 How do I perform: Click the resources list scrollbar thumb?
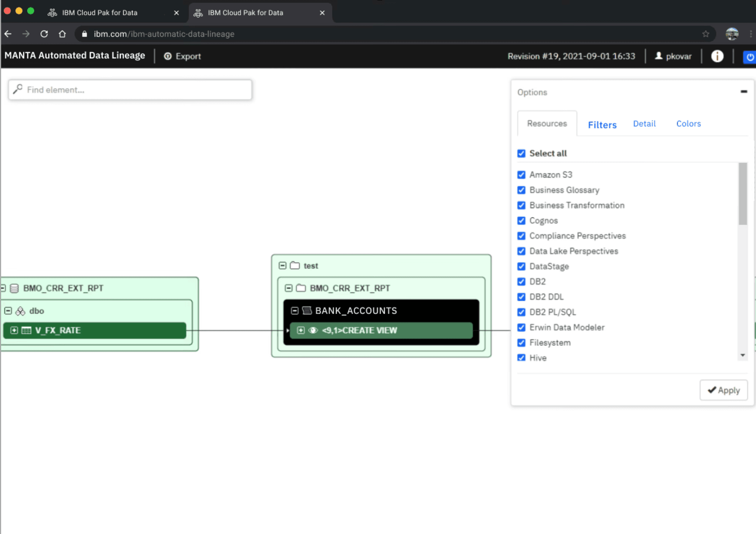tap(742, 194)
